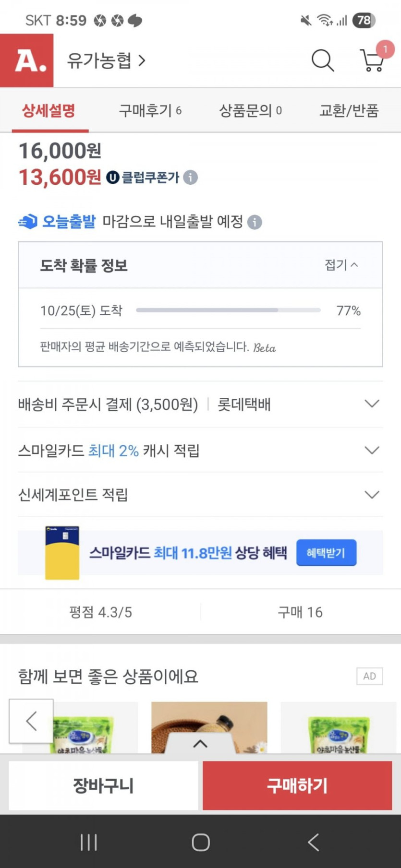Tap the 장바구니 add-to-cart button
401x868 pixels.
[x=103, y=785]
